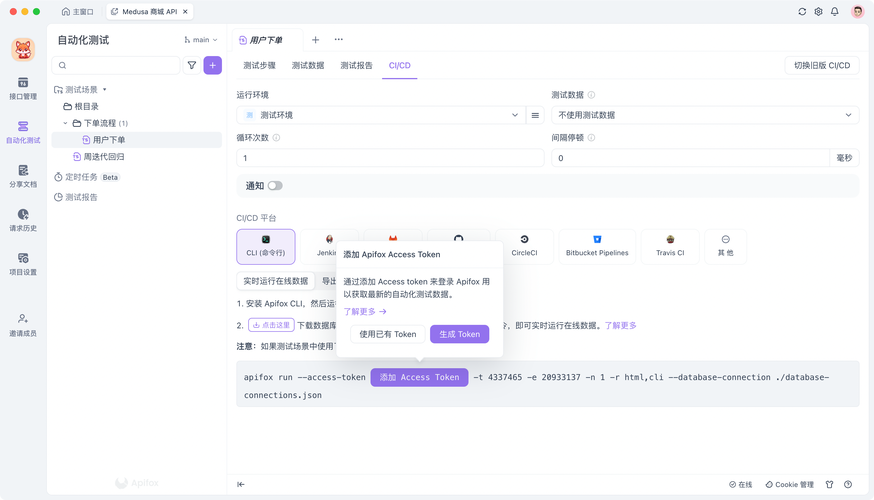874x500 pixels.
Task: Click the 循环次数 info icon
Action: click(x=276, y=138)
